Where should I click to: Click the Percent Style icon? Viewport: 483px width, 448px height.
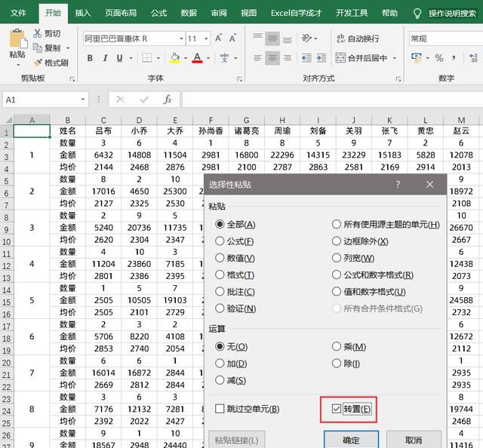tap(439, 58)
